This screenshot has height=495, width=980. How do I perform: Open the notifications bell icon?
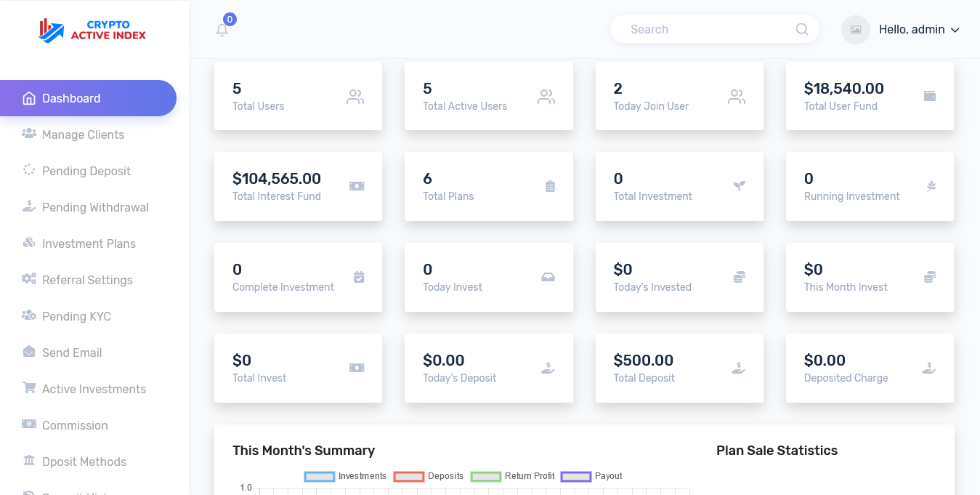pos(222,30)
